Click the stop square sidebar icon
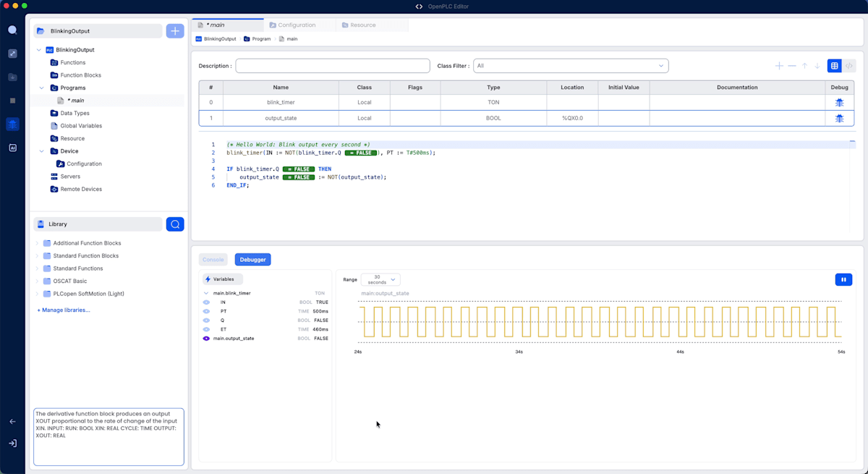The height and width of the screenshot is (474, 868). [12, 101]
